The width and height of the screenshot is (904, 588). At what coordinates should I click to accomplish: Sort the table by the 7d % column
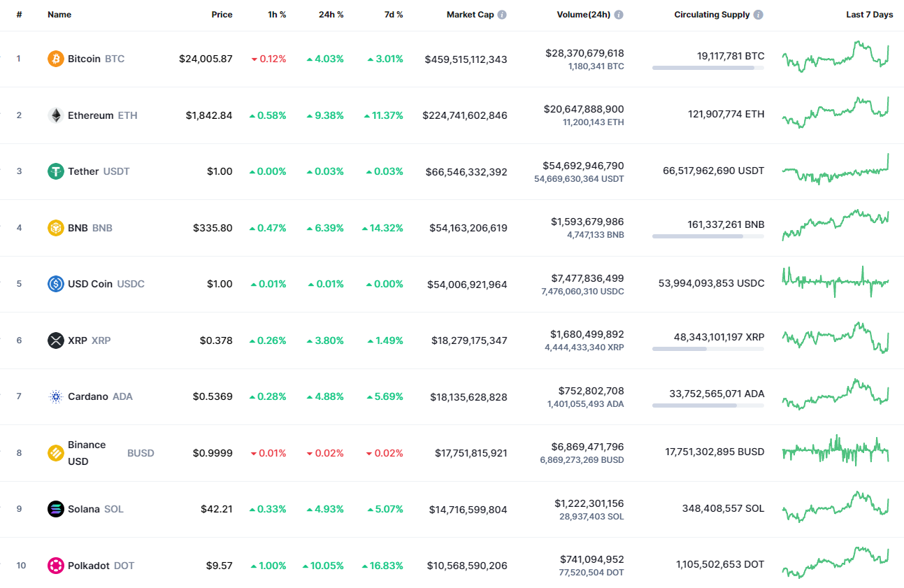tap(393, 14)
